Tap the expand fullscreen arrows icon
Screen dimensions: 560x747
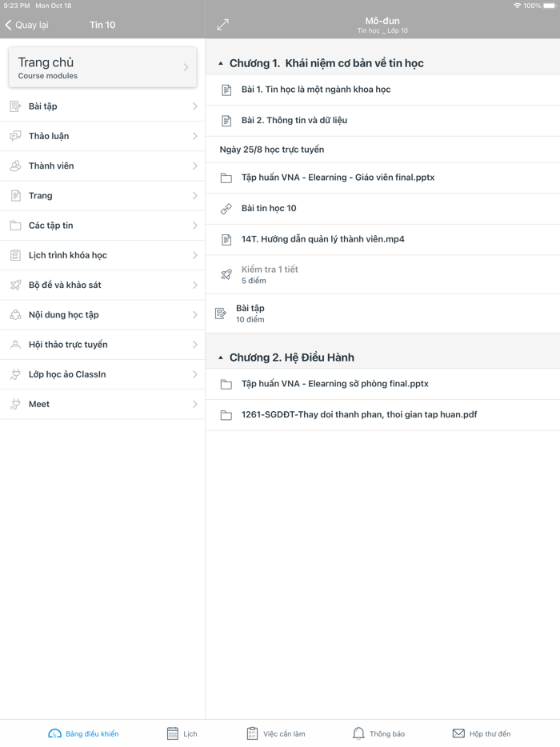click(x=222, y=26)
